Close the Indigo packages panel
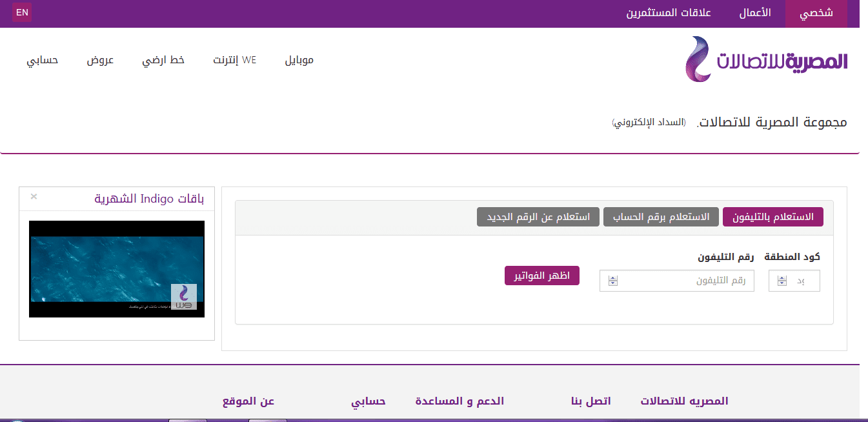 coord(34,196)
